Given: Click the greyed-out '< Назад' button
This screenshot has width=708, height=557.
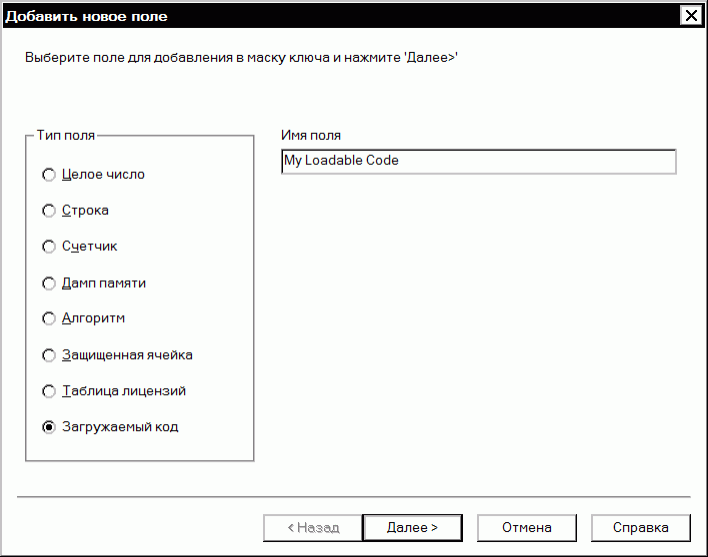Looking at the screenshot, I should pyautogui.click(x=313, y=527).
